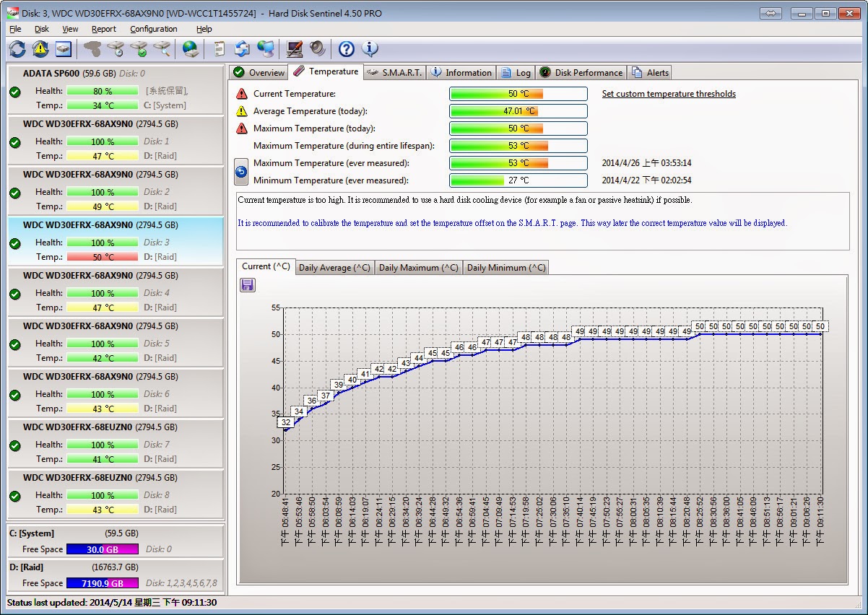
Task: Click the disk with magnifier toolbar icon
Action: click(x=162, y=49)
